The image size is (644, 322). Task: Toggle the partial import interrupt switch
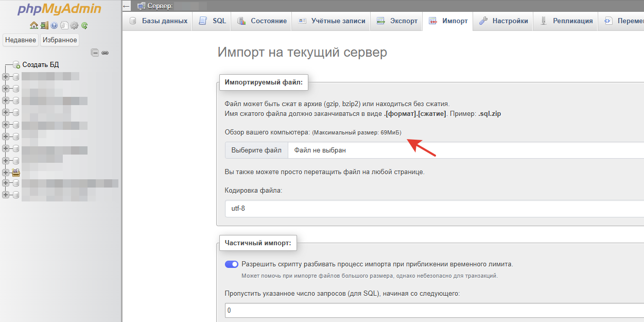click(232, 264)
